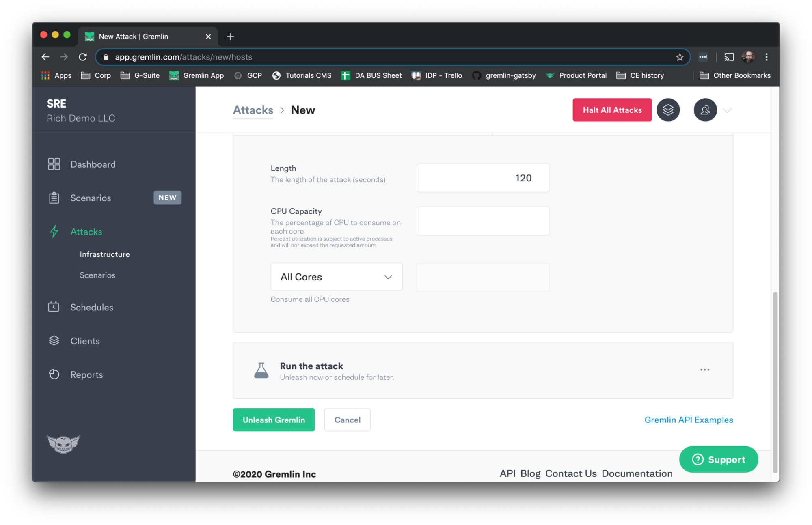The width and height of the screenshot is (812, 525).
Task: Open the team layers round icon in header
Action: pyautogui.click(x=668, y=110)
